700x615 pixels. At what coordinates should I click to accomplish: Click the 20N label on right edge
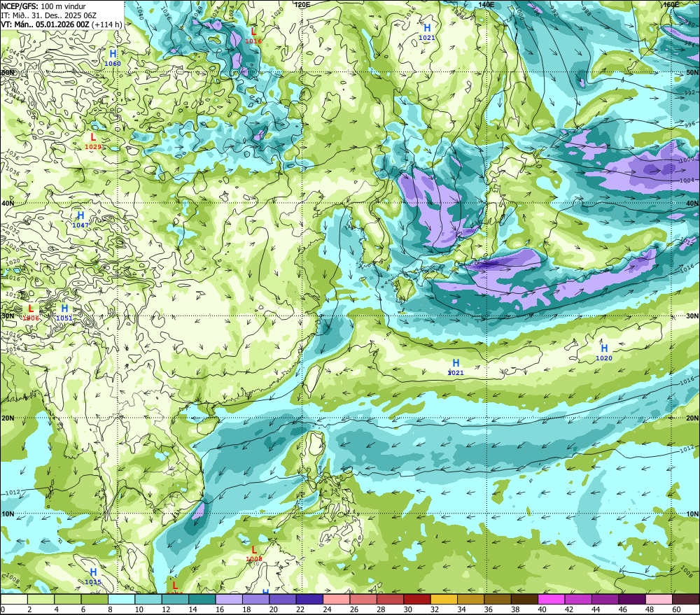pyautogui.click(x=692, y=418)
